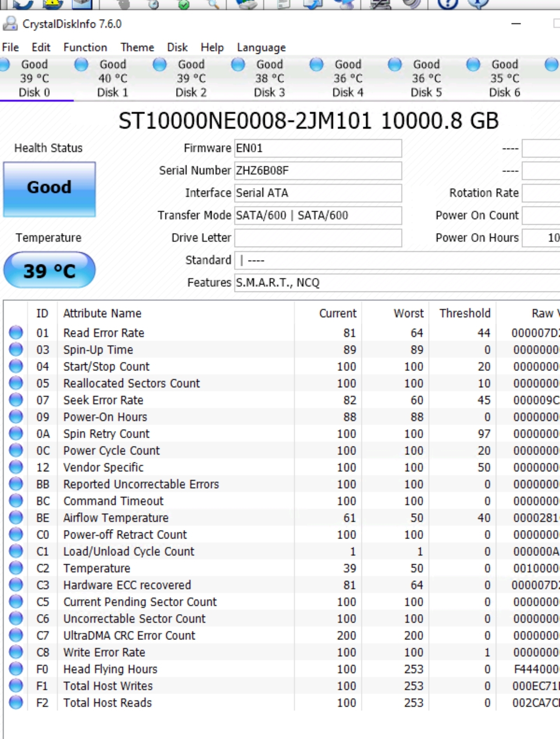Click the empty Drive Letter field
560x739 pixels.
[318, 238]
